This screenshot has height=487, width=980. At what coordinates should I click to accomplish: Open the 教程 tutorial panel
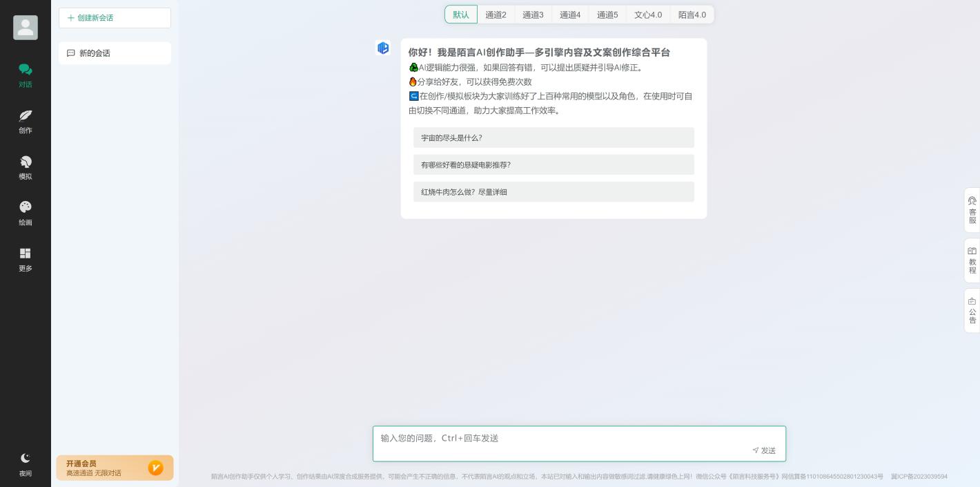click(x=972, y=260)
